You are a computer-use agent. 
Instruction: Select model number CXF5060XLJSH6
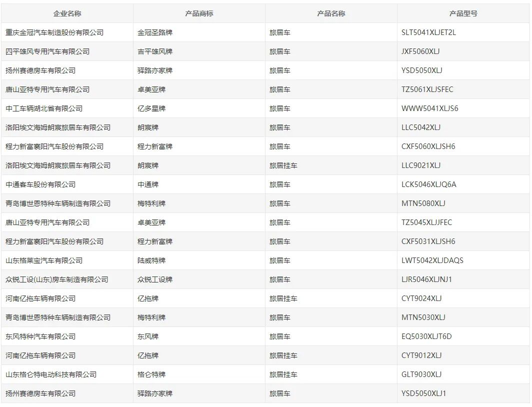coord(428,146)
